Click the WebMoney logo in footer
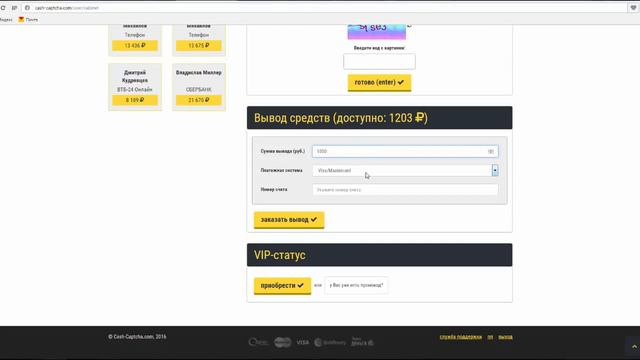Image resolution: width=640 pixels, height=360 pixels. tap(330, 342)
